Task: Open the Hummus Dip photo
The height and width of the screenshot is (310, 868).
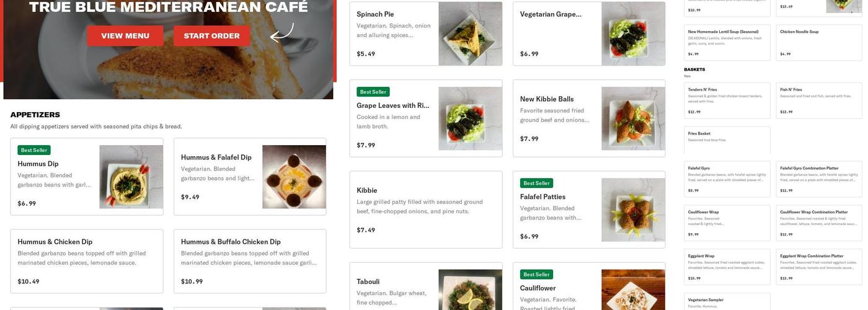Action: (x=131, y=177)
